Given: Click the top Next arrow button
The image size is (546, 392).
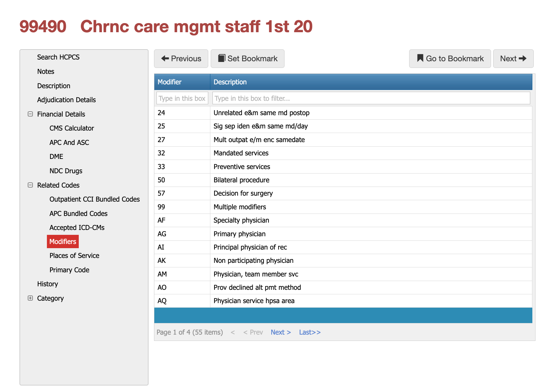Looking at the screenshot, I should [513, 58].
